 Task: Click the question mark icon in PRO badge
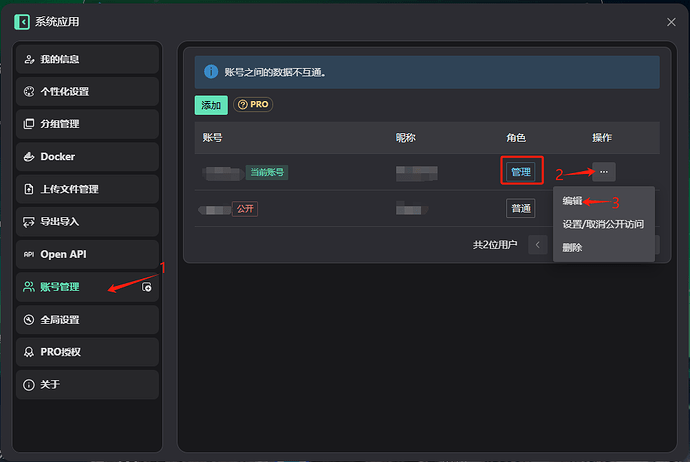242,105
